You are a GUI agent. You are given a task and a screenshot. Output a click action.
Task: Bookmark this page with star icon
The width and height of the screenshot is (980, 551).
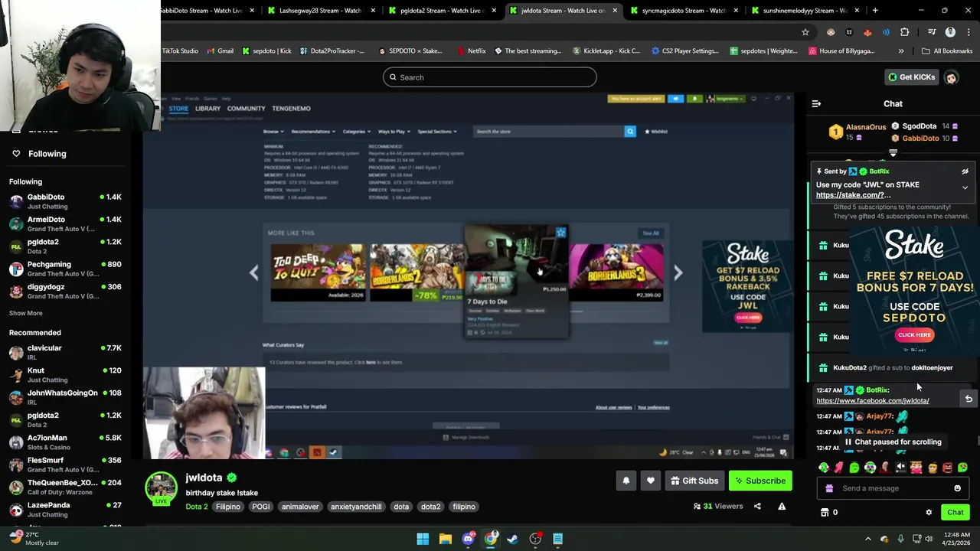pyautogui.click(x=805, y=32)
